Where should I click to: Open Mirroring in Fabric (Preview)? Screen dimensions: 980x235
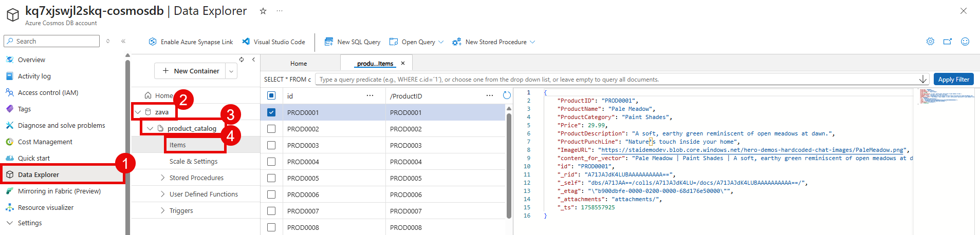tap(59, 191)
